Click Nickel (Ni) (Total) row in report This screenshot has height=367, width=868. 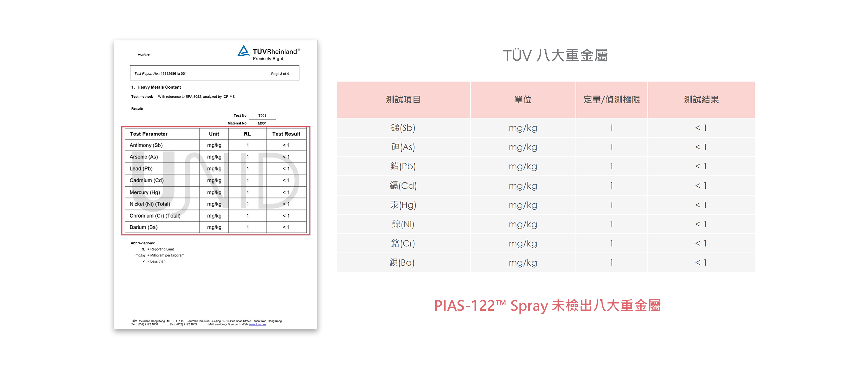point(216,204)
